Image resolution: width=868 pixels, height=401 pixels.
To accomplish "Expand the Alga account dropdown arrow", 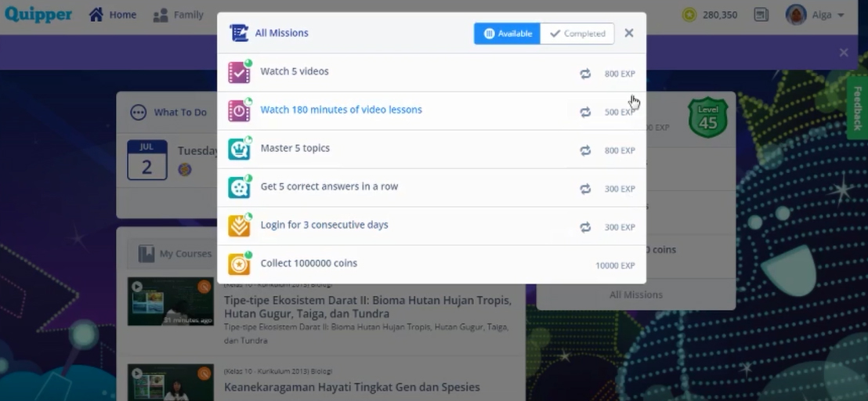I will pyautogui.click(x=841, y=15).
